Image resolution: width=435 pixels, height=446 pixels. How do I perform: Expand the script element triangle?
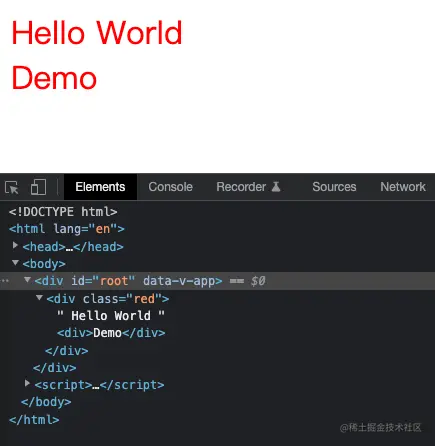click(x=27, y=384)
